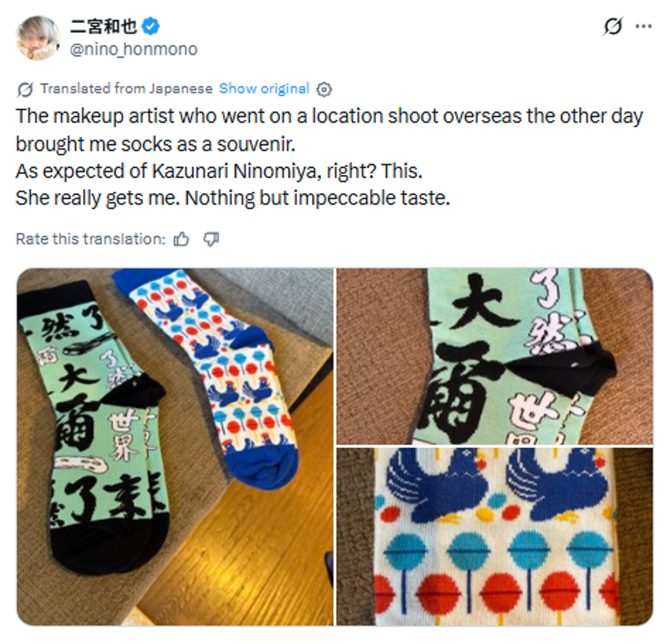Click the "Rate this translation:" label
The height and width of the screenshot is (644, 667).
click(90, 239)
